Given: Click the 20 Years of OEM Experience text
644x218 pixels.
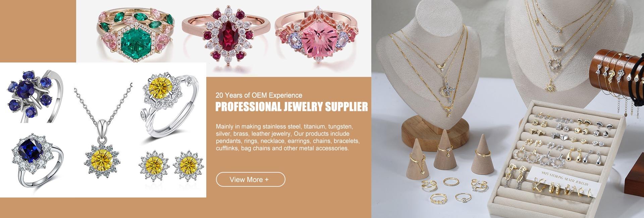Looking at the screenshot, I should [259, 95].
